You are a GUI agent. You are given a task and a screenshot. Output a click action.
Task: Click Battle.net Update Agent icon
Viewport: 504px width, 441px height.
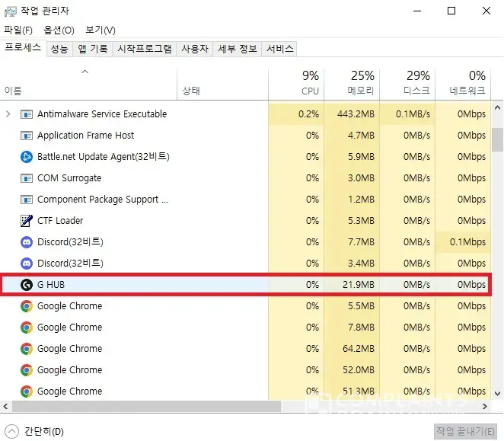27,157
